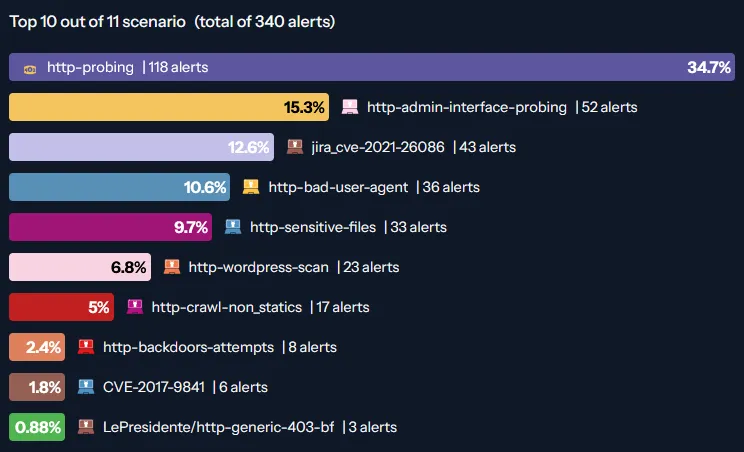This screenshot has height=452, width=744.
Task: Click the http-probing scenario icon
Action: coord(30,69)
